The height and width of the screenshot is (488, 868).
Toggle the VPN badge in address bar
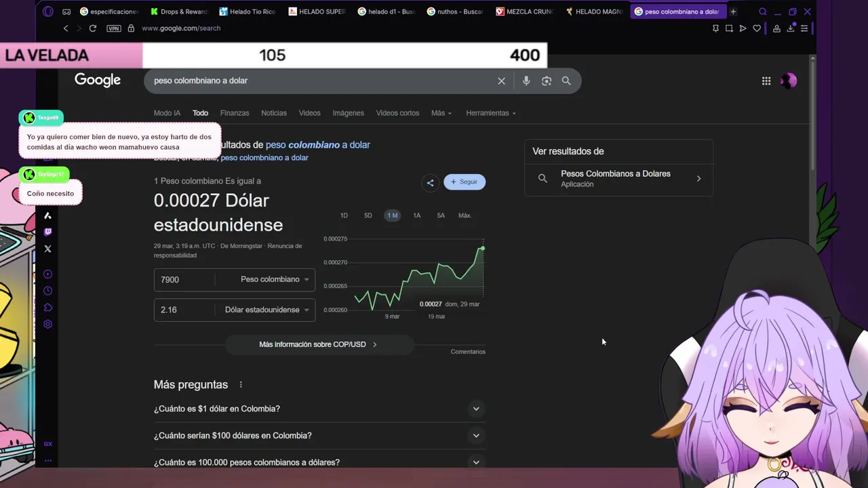(114, 28)
